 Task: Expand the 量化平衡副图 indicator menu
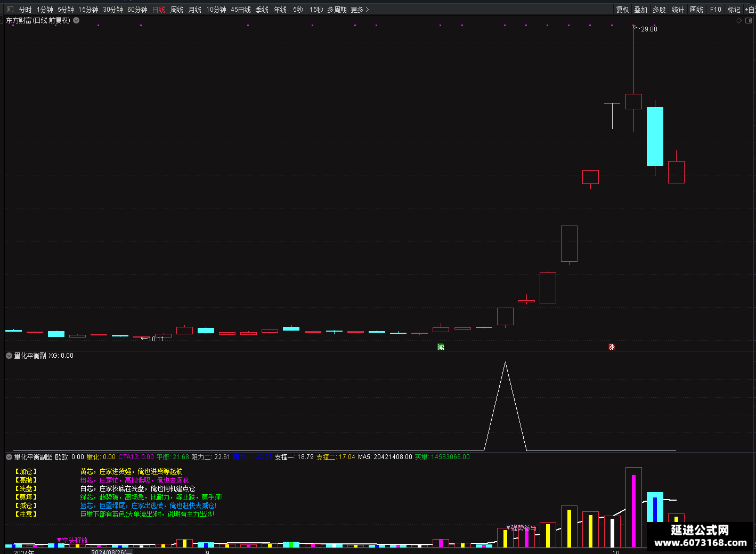(x=9, y=457)
